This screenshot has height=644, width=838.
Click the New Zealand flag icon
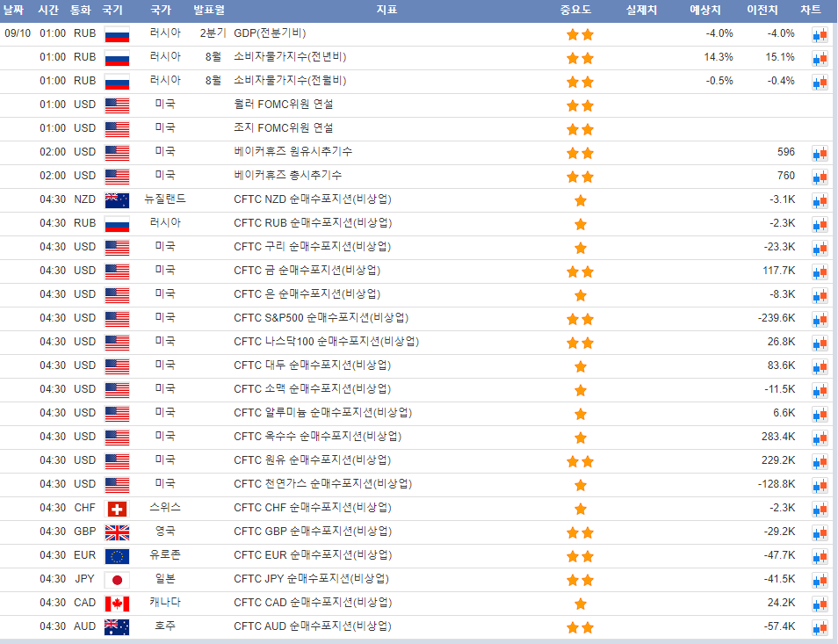click(x=117, y=200)
